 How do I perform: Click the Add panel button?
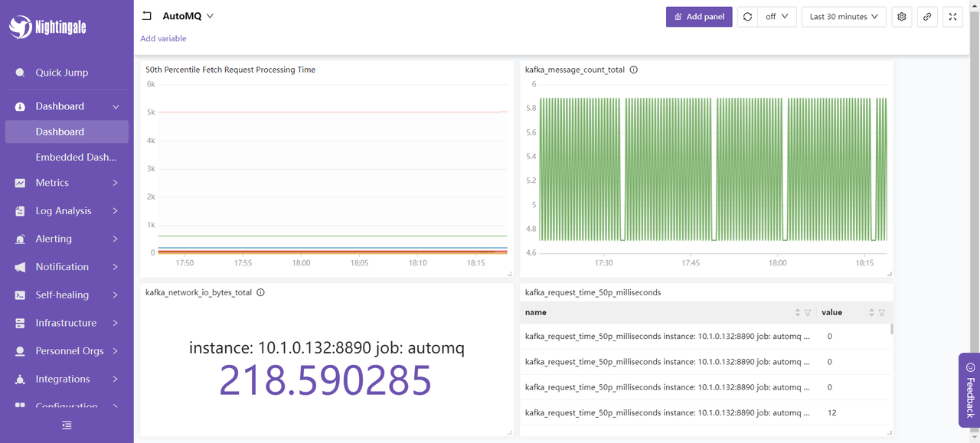coord(699,17)
